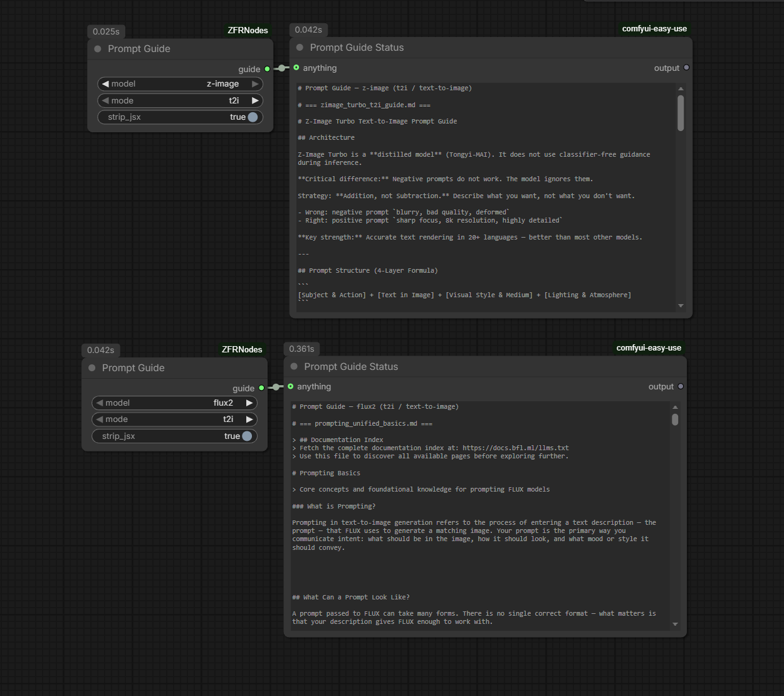
Task: Click output socket of the flux2 Prompt Guide Status
Action: tap(681, 387)
